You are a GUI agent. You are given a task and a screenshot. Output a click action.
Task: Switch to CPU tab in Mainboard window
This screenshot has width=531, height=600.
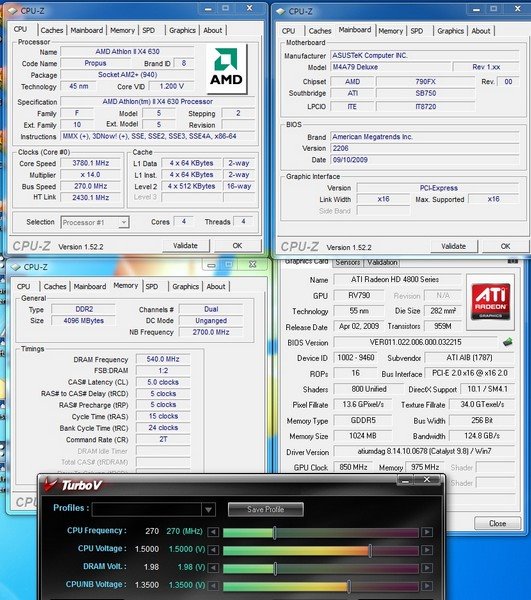tap(288, 31)
